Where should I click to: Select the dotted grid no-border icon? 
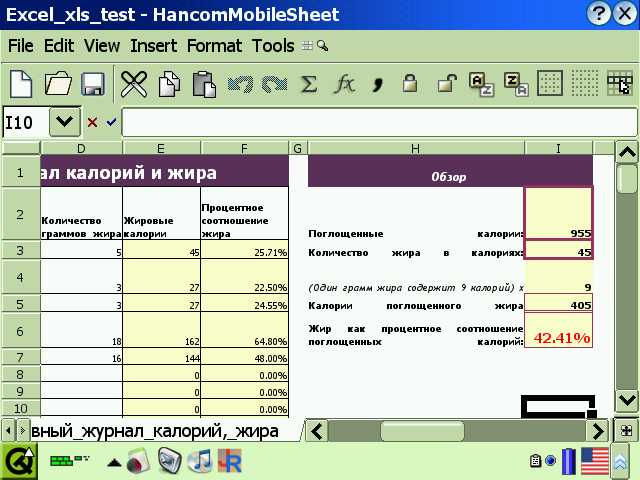tap(584, 83)
